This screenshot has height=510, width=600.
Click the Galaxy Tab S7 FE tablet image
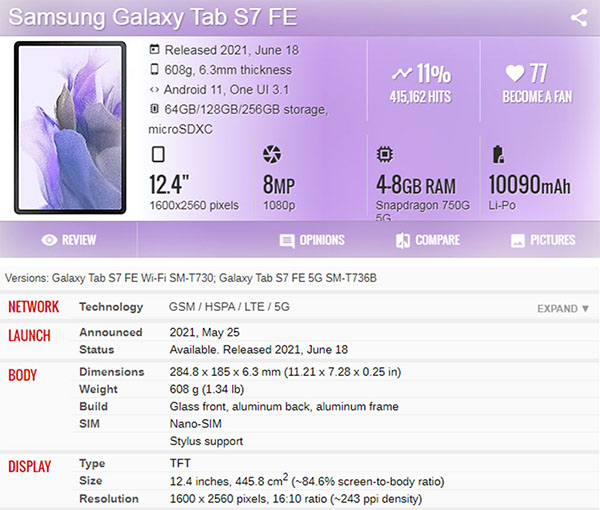click(x=70, y=128)
